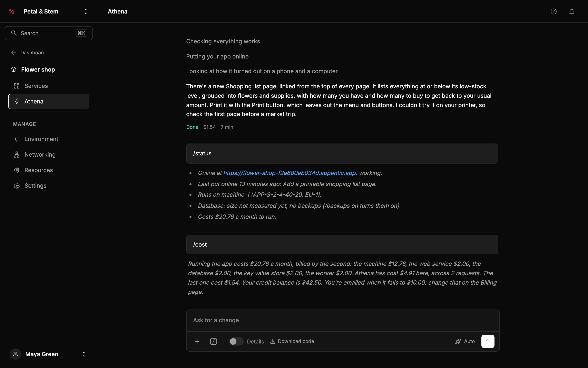Click the grid icon beside Services
Image resolution: width=588 pixels, height=368 pixels.
coord(17,86)
